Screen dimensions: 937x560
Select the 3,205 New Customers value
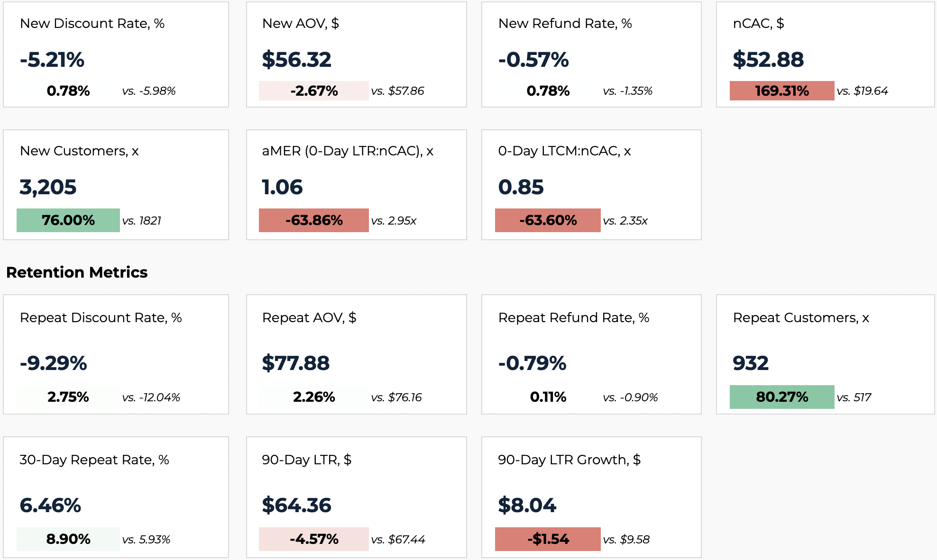click(x=48, y=187)
